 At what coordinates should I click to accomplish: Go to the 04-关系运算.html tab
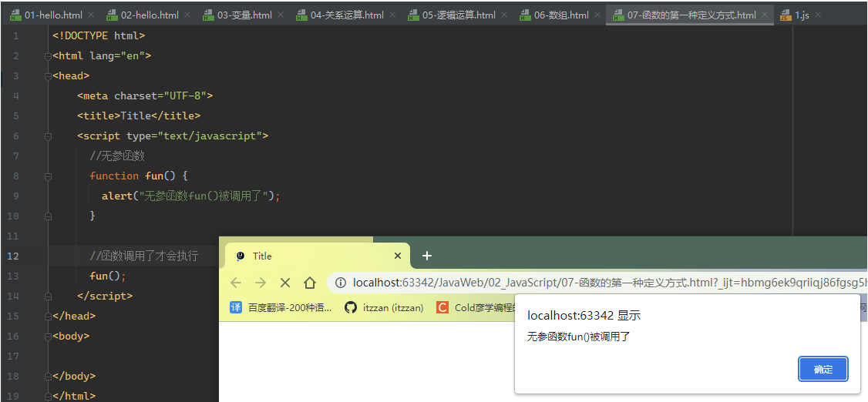tap(347, 15)
